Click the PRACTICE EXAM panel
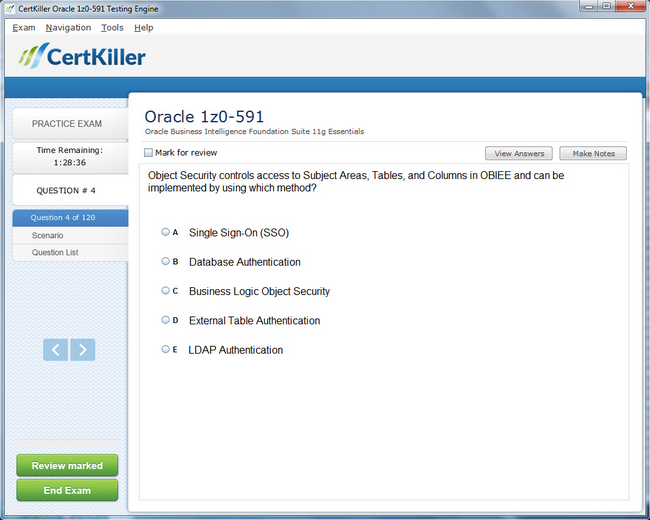This screenshot has width=650, height=520. coord(70,124)
